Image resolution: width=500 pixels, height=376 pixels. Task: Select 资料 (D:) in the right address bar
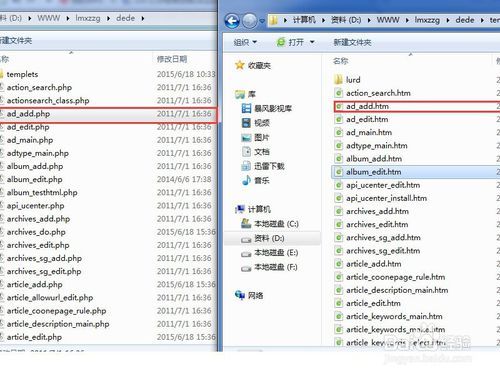point(346,20)
